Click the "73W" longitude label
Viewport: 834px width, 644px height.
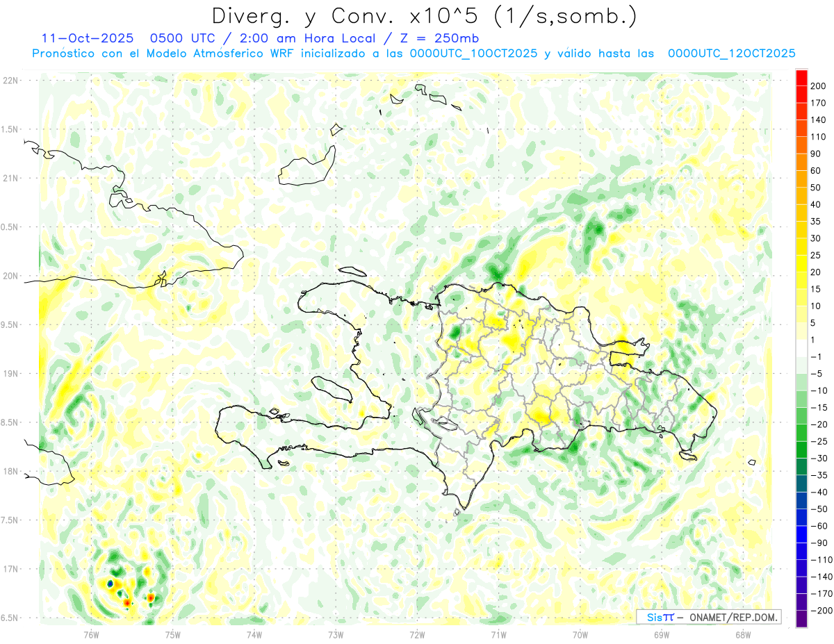pyautogui.click(x=336, y=634)
